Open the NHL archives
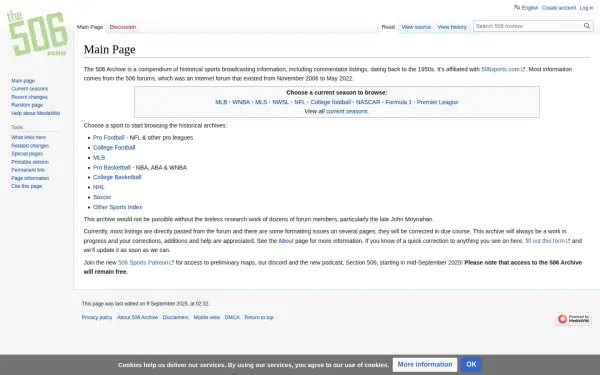Screen dimensions: 600x375 pyautogui.click(x=98, y=187)
